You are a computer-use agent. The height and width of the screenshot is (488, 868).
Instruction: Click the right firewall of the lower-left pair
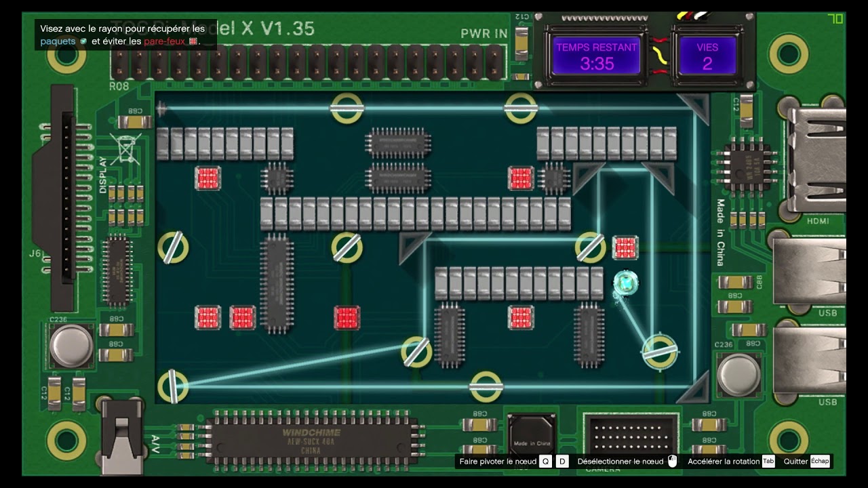(x=242, y=318)
